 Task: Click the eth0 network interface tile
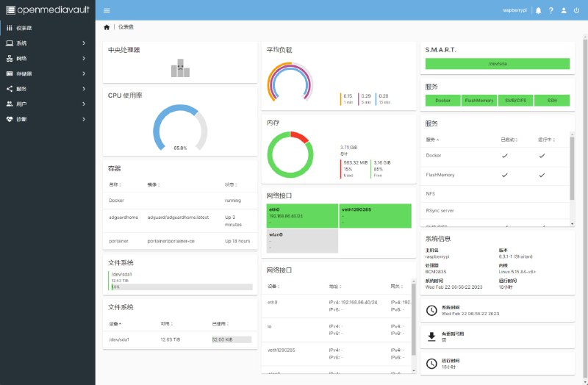coord(301,217)
